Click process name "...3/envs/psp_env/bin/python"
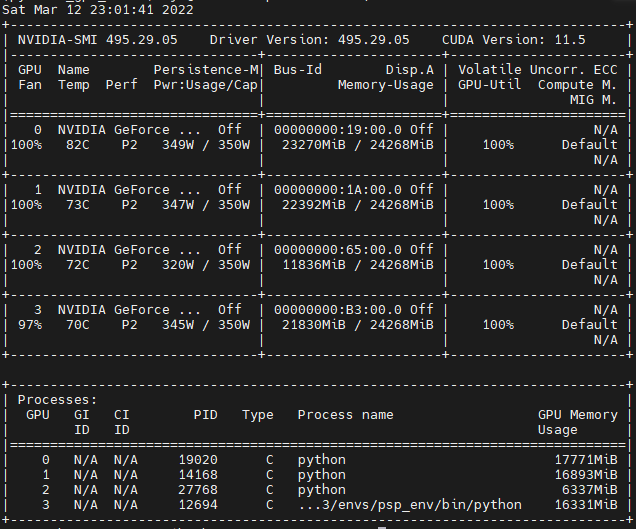The height and width of the screenshot is (529, 636). (410, 505)
